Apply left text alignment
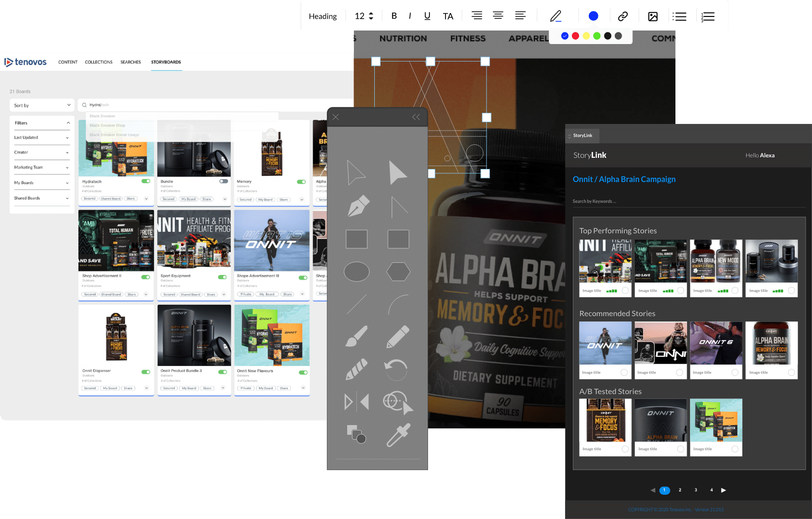The height and width of the screenshot is (519, 812). click(521, 15)
